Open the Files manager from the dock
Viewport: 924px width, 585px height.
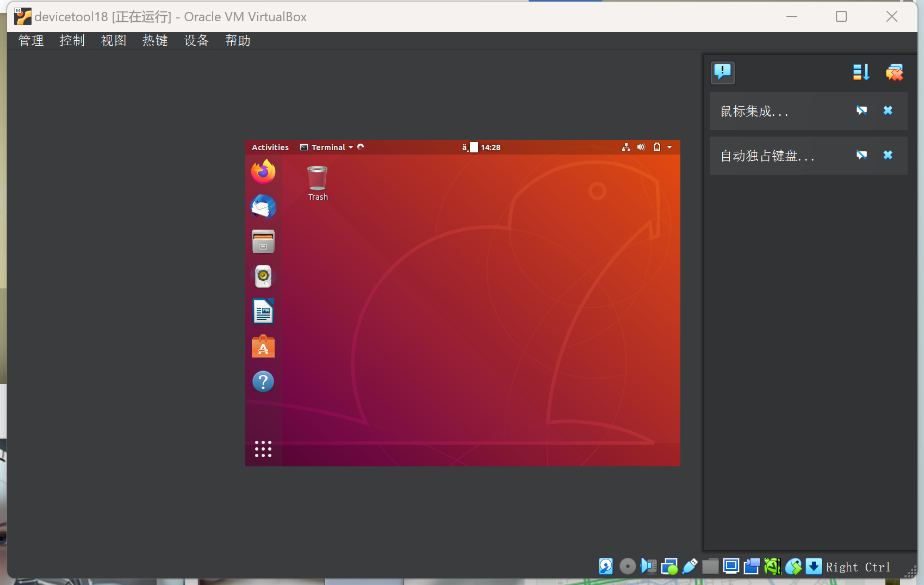(x=263, y=242)
